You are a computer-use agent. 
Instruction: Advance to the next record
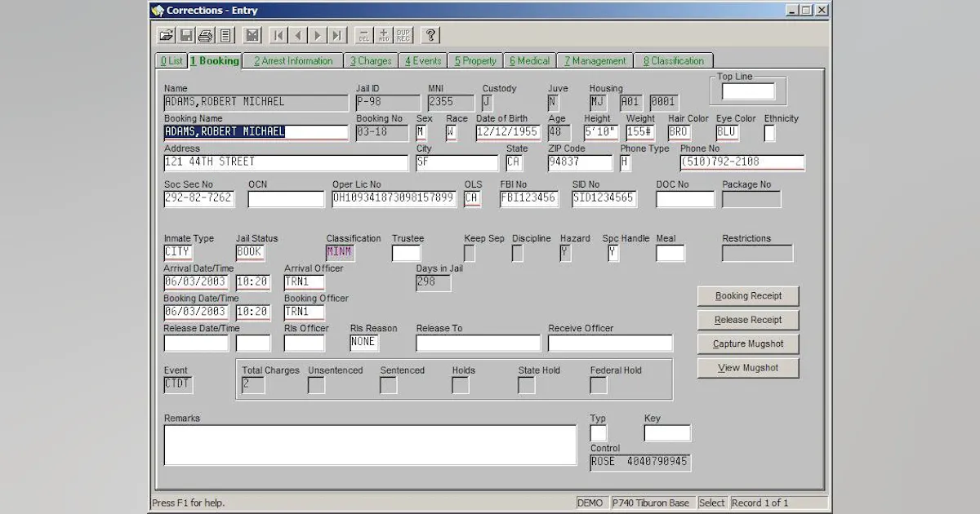coord(318,35)
